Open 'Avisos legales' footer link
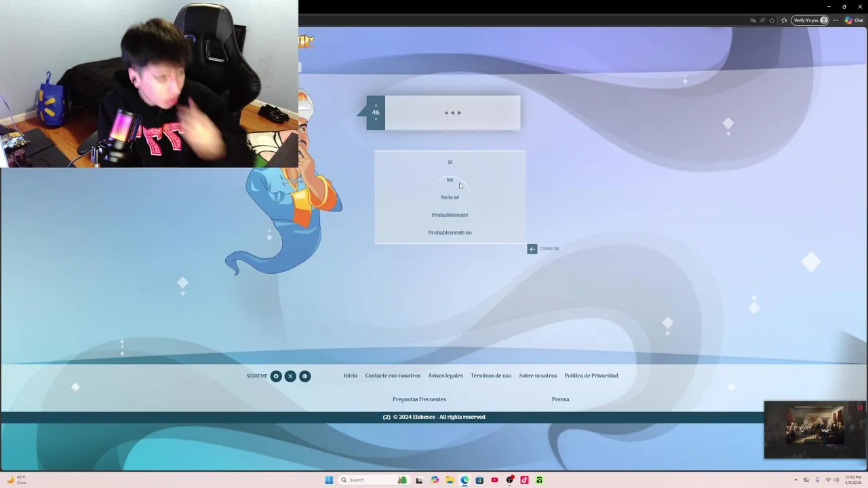868x488 pixels. tap(446, 375)
